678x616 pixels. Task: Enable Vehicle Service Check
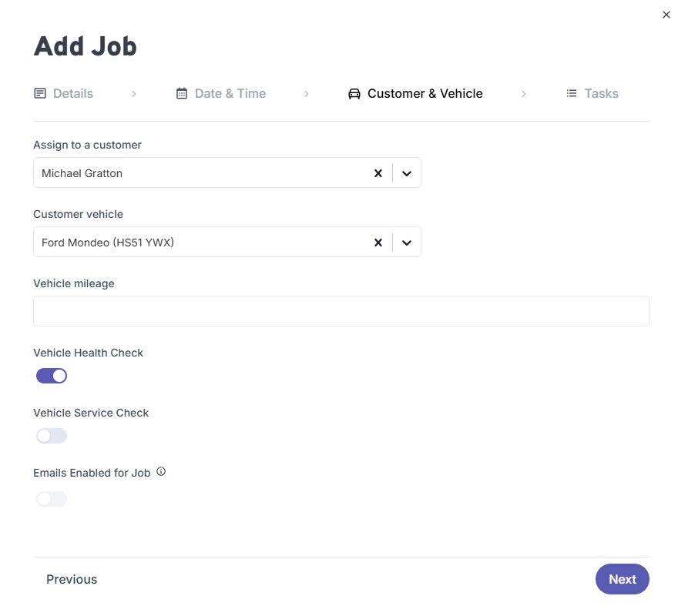tap(51, 435)
